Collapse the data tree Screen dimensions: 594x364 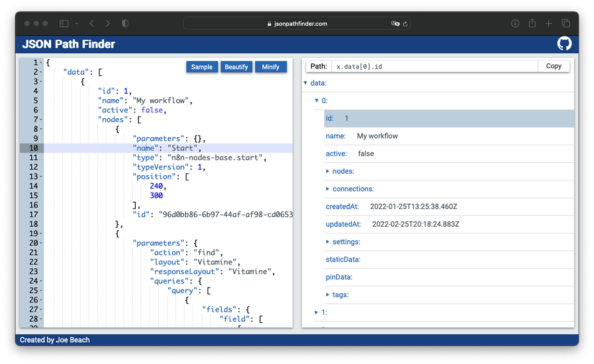pos(306,82)
